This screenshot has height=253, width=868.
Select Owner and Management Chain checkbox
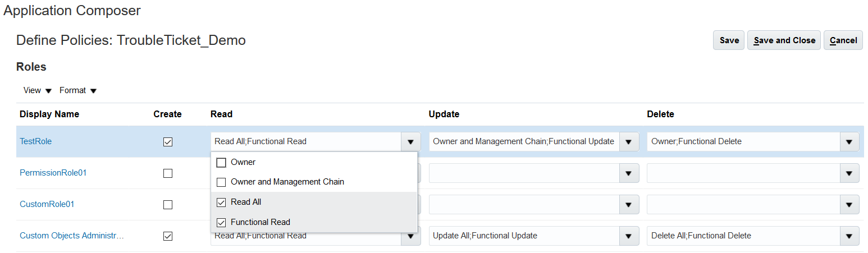221,182
